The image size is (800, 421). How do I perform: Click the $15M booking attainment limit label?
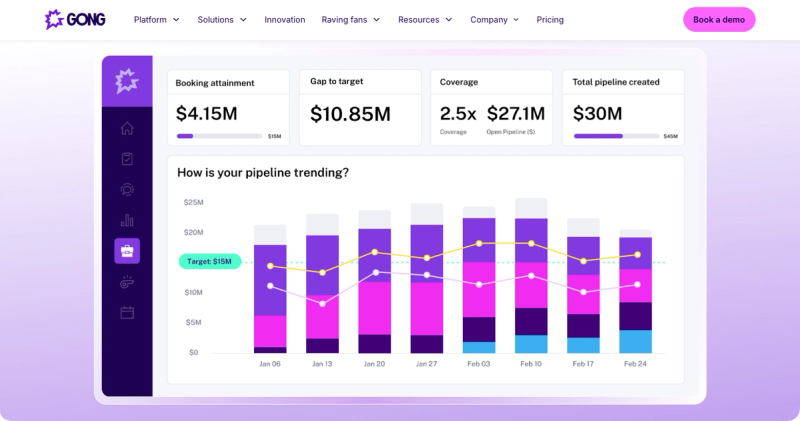point(274,136)
